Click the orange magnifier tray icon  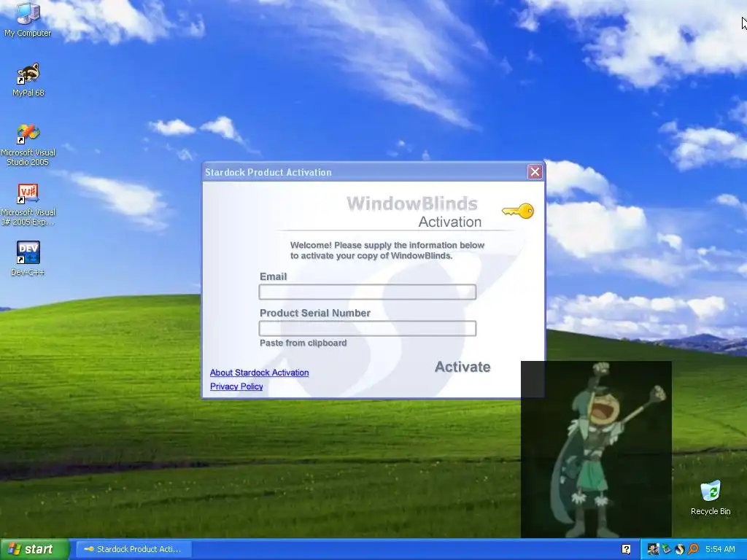[x=693, y=549]
